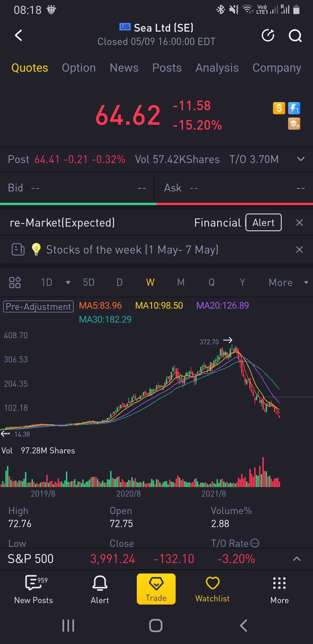Expand the S&P 500 index bar

[x=297, y=559]
